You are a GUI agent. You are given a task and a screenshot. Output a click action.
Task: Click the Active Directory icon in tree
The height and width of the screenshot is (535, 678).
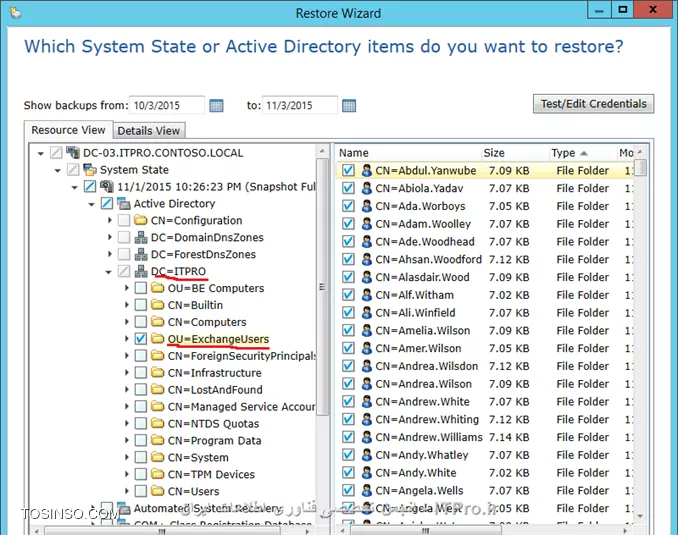tap(124, 203)
